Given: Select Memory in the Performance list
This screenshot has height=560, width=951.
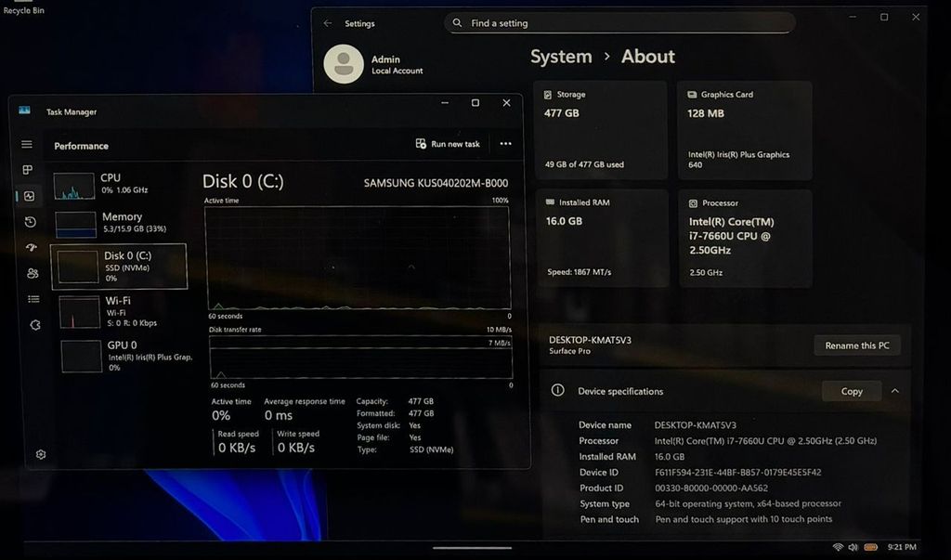Looking at the screenshot, I should pyautogui.click(x=119, y=223).
